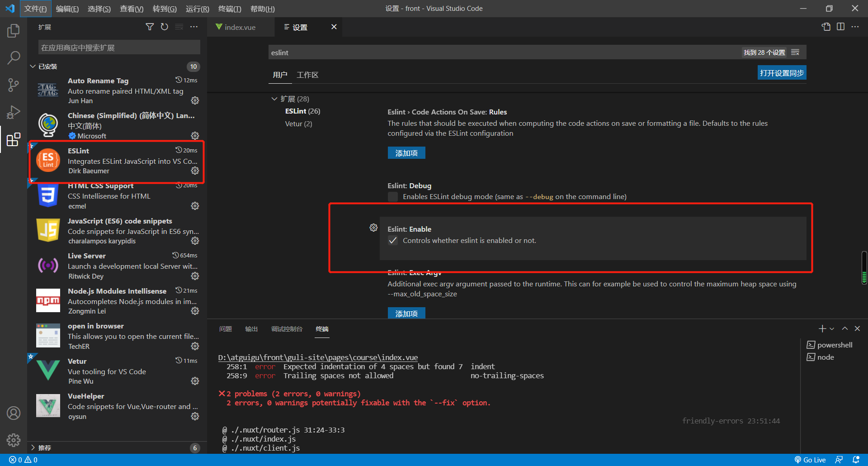The height and width of the screenshot is (466, 868).
Task: Refresh the installed extensions list
Action: (x=164, y=27)
